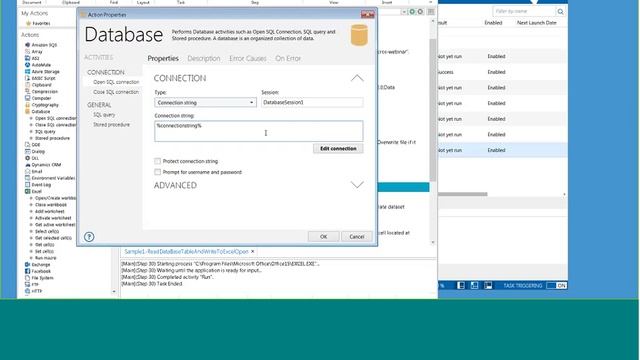Image resolution: width=640 pixels, height=360 pixels.
Task: Click the Connection string text box
Action: click(258, 131)
